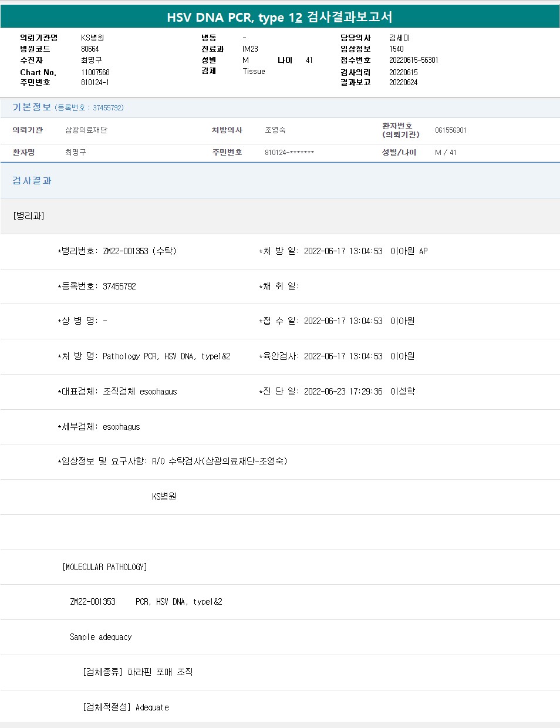Select the 검사결과 section header
The height and width of the screenshot is (728, 560).
point(32,180)
